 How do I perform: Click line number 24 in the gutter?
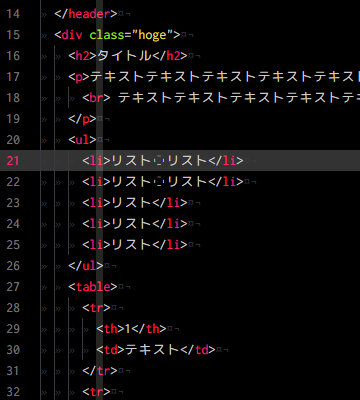click(x=13, y=224)
